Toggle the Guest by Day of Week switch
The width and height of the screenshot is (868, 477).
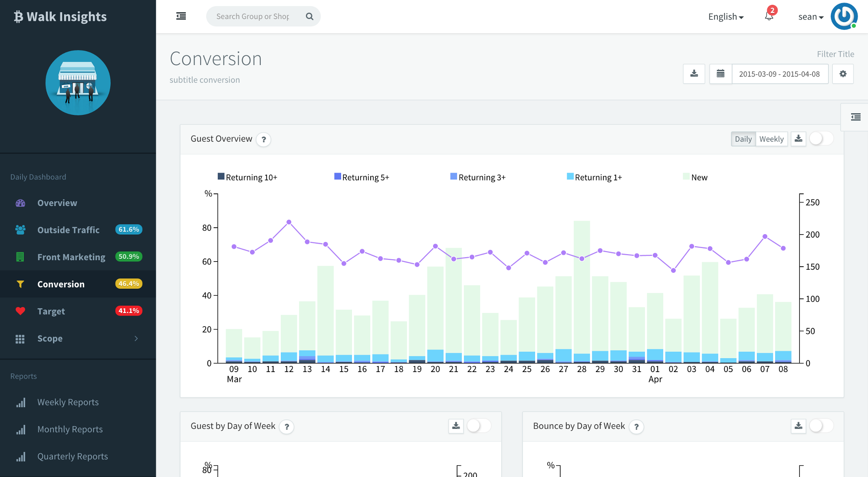click(479, 426)
